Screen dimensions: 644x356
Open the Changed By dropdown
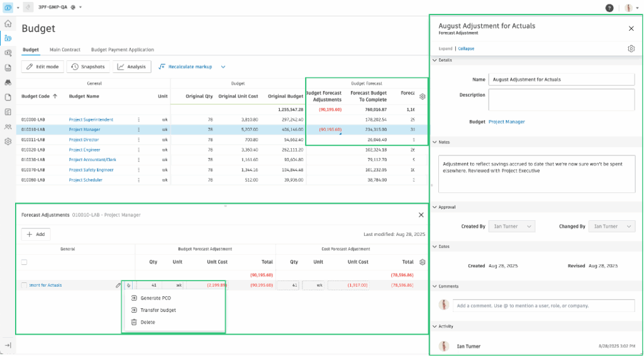(611, 226)
